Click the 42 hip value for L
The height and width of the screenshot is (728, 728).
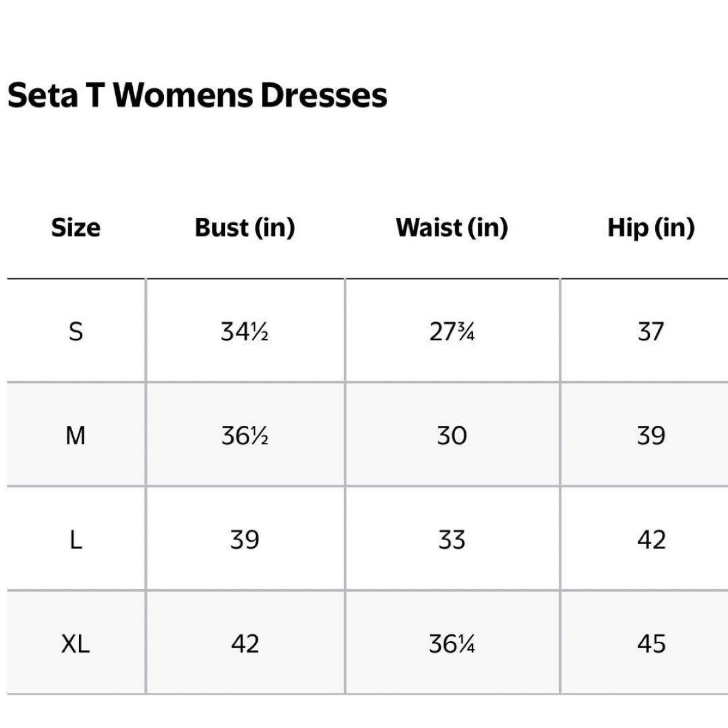point(651,539)
